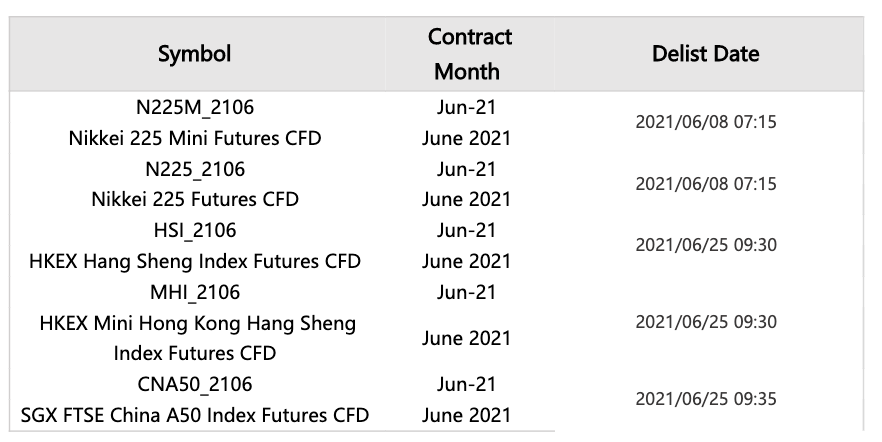Click HKEX Hang Seng Index Futures CFD
The image size is (882, 442).
pos(195,261)
